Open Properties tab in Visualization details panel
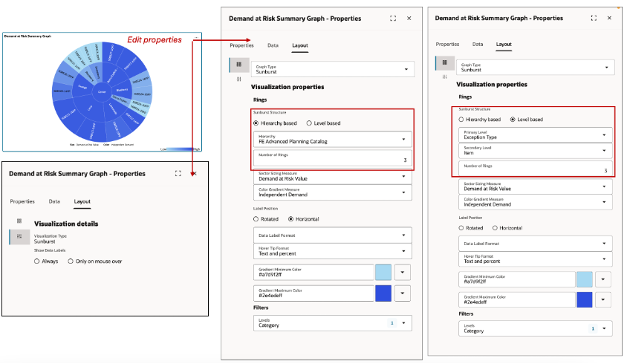The width and height of the screenshot is (627, 364). [22, 201]
